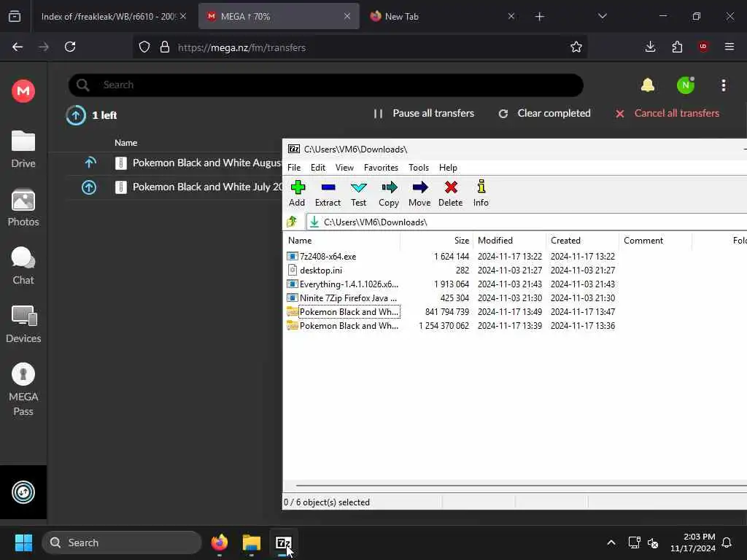Open Favorites menu in 7-Zip
The height and width of the screenshot is (560, 747).
[381, 168]
